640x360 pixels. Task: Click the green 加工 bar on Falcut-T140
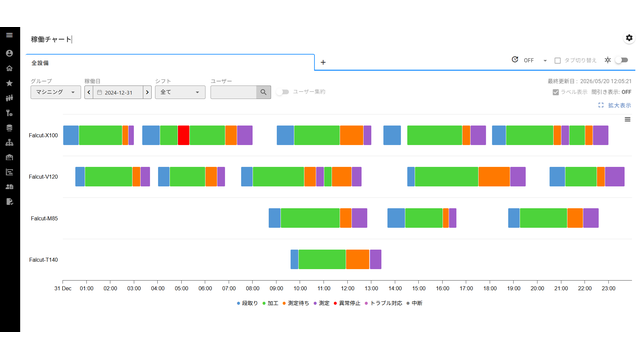click(322, 259)
